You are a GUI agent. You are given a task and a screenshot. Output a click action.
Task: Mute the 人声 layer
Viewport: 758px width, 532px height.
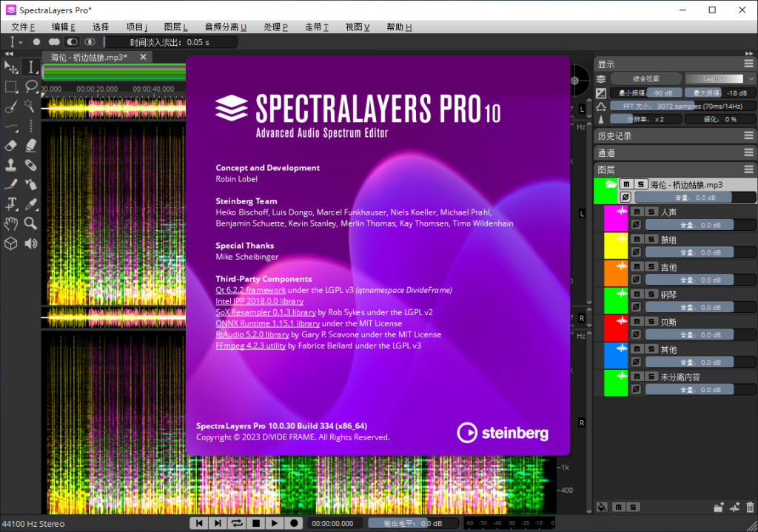pos(637,212)
